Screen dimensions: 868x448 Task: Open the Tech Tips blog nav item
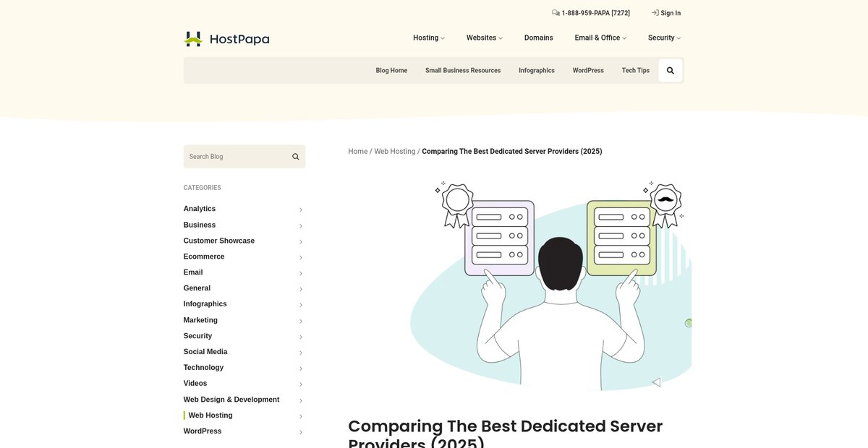point(636,71)
